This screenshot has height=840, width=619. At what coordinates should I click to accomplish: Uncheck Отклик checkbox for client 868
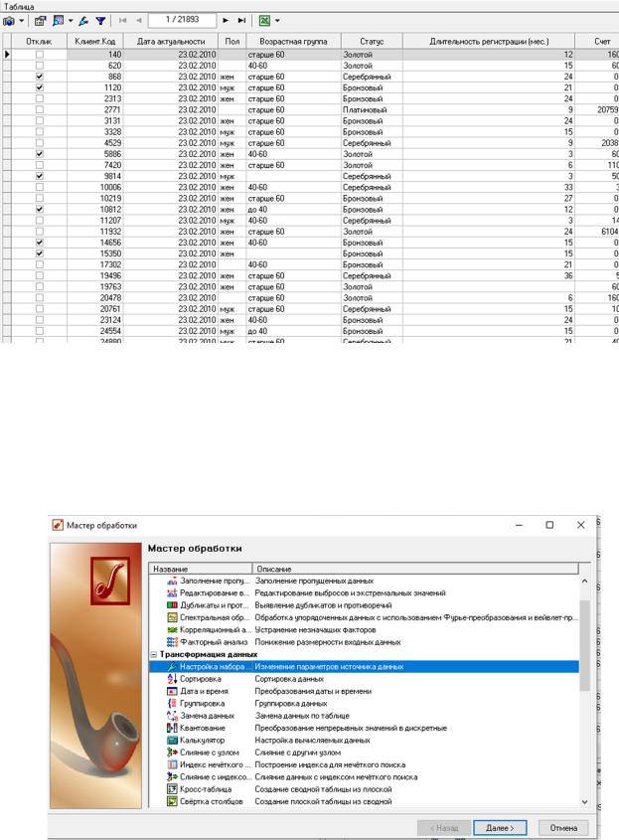(x=40, y=77)
